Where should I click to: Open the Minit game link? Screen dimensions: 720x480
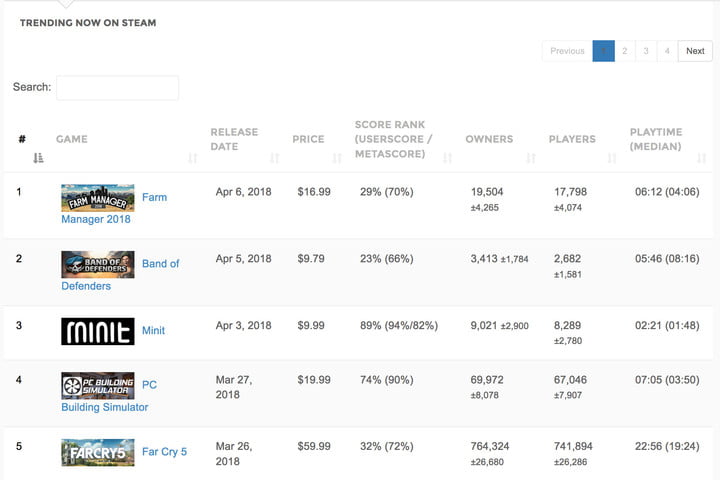pyautogui.click(x=153, y=331)
